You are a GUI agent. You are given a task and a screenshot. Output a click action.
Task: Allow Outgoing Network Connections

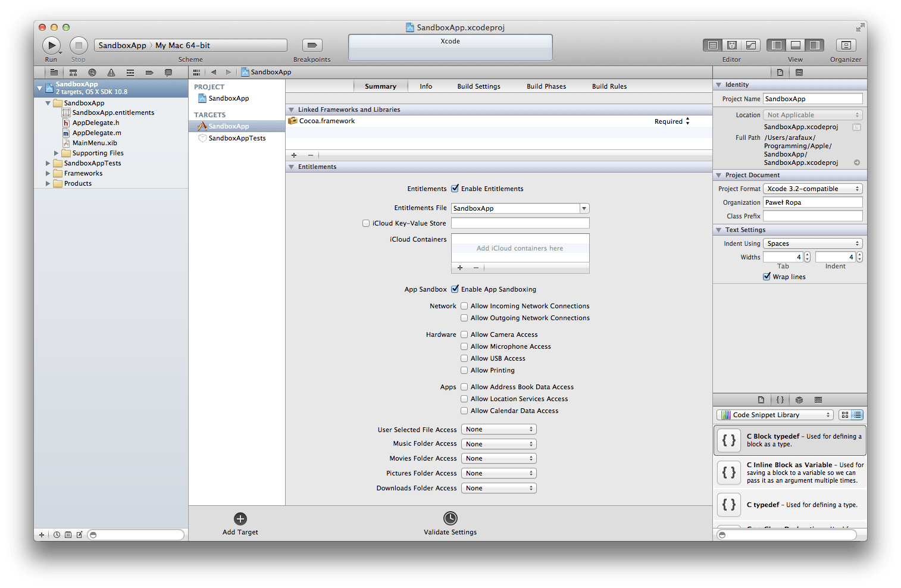point(464,318)
